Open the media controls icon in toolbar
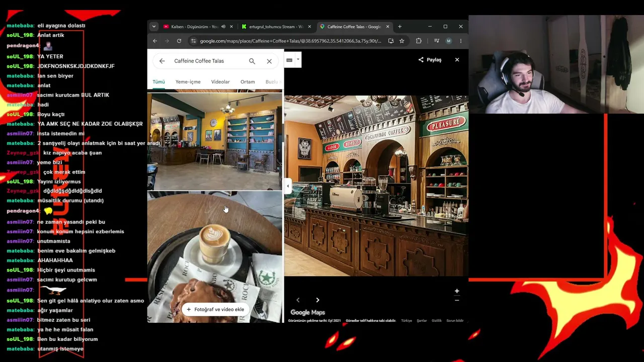 tap(437, 41)
